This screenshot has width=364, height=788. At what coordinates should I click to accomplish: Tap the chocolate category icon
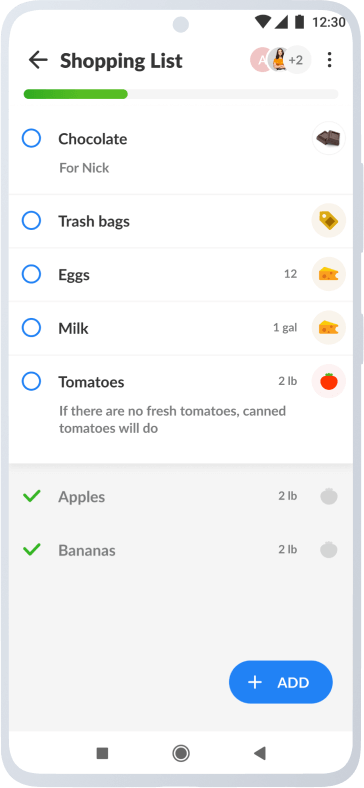[329, 138]
